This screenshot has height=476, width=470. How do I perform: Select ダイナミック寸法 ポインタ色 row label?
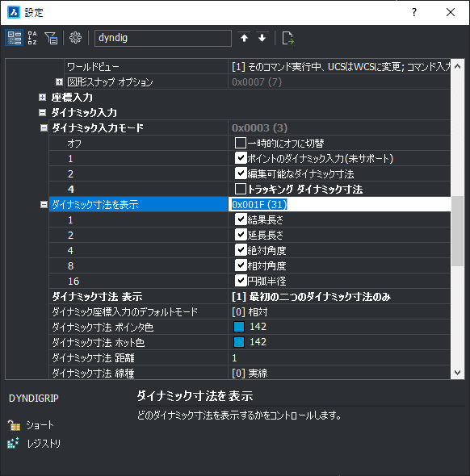pyautogui.click(x=103, y=328)
